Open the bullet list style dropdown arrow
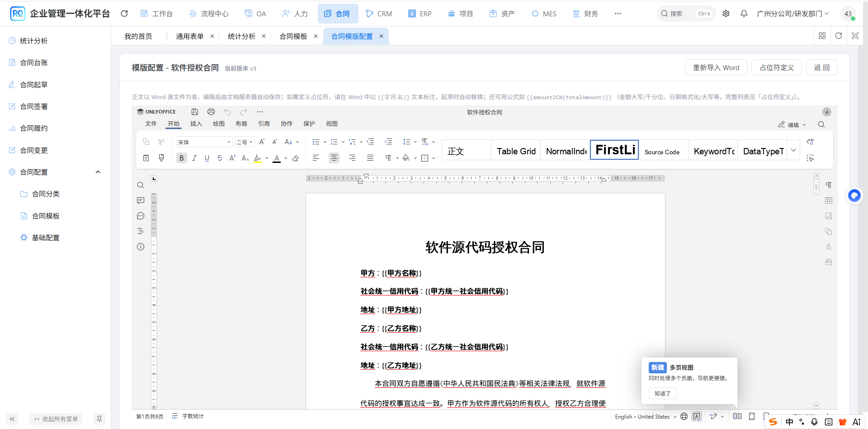 [325, 142]
